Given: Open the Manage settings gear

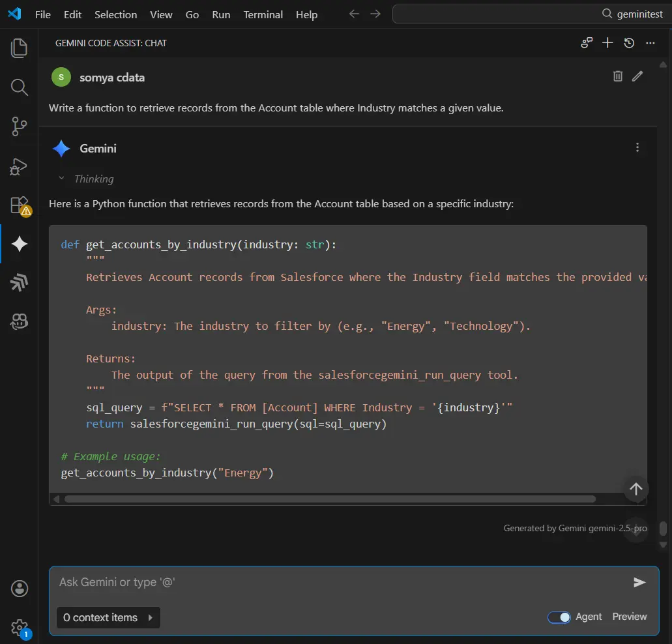Looking at the screenshot, I should 20,628.
